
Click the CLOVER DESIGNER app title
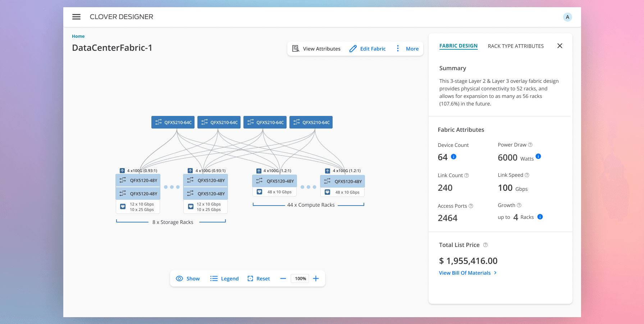(122, 17)
